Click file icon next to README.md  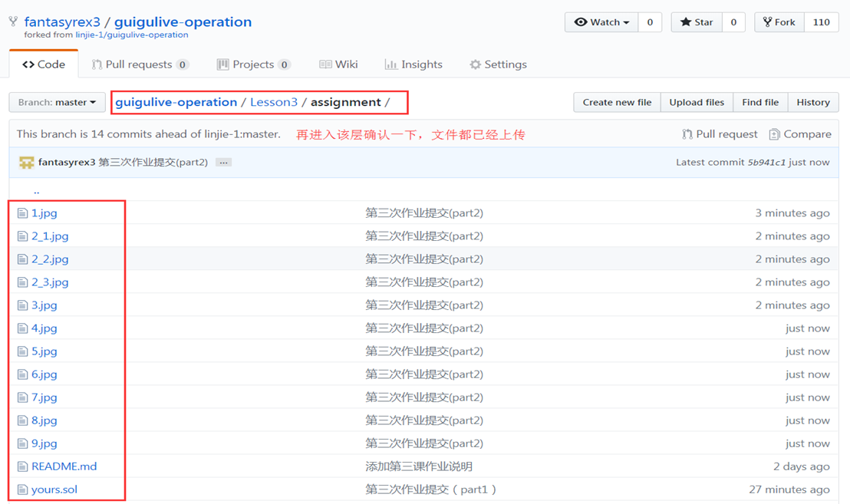click(x=22, y=466)
